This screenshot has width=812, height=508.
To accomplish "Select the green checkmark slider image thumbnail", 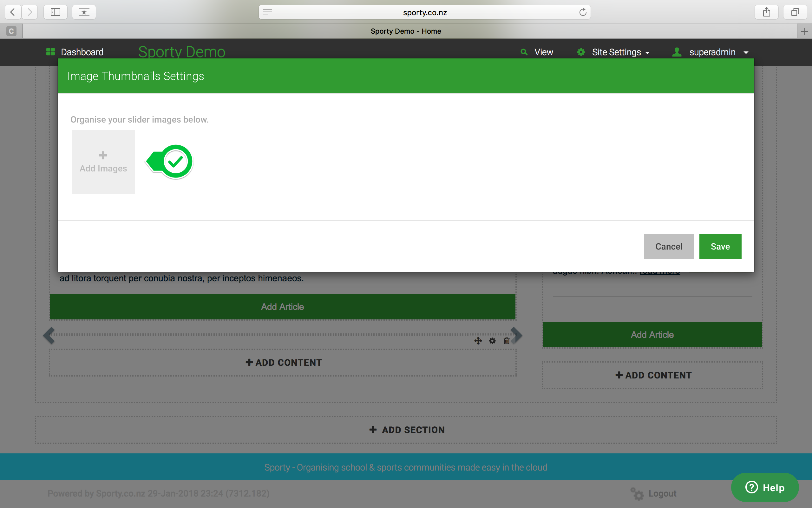I will [170, 162].
